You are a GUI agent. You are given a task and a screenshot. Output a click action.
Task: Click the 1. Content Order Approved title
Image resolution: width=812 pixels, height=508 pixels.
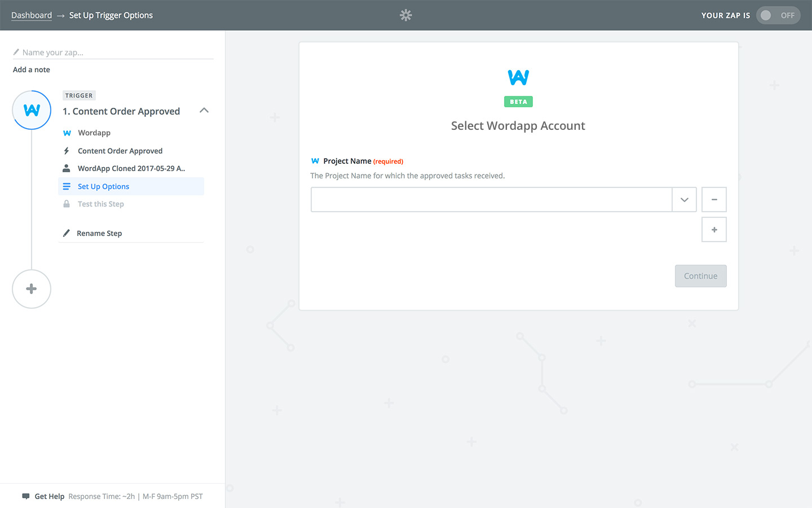coord(121,111)
